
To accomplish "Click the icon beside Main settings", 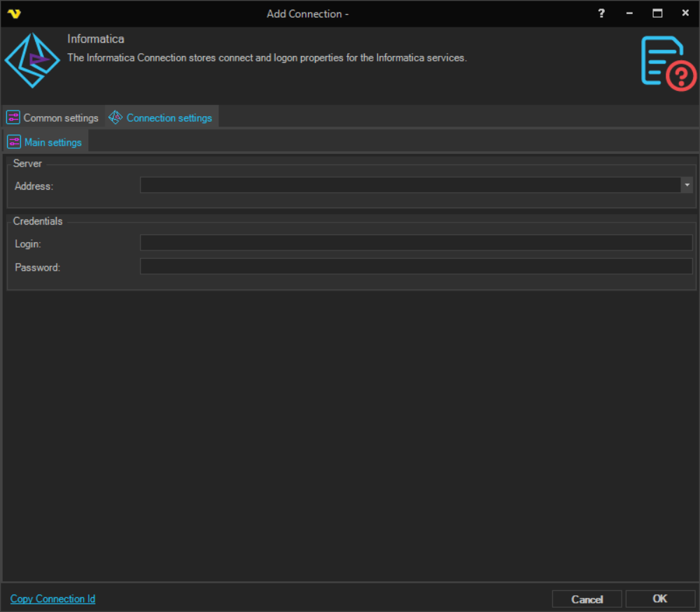I will coord(14,142).
